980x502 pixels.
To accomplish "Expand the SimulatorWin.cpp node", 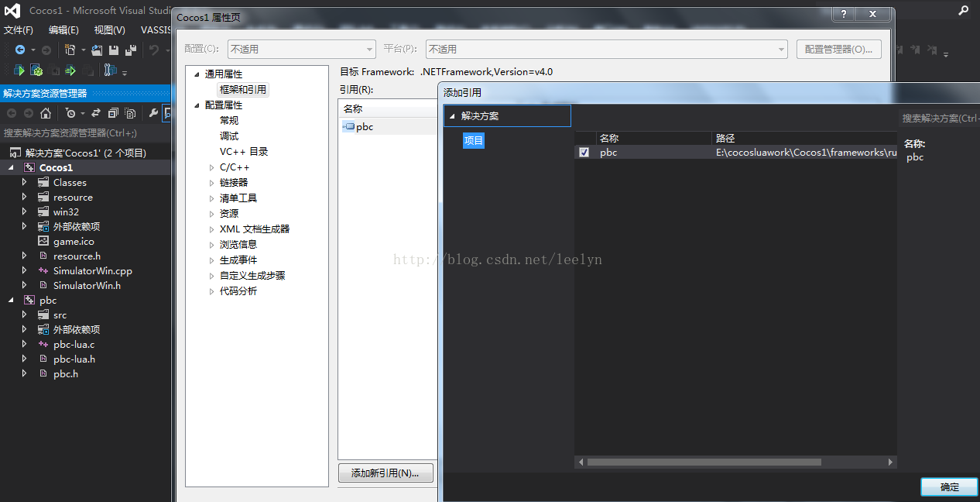I will pyautogui.click(x=24, y=270).
